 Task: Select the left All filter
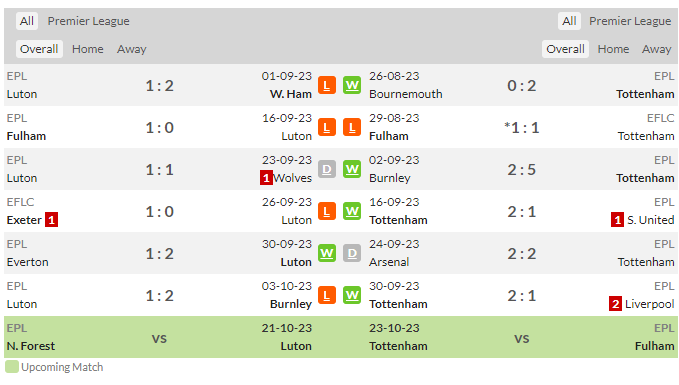pyautogui.click(x=27, y=21)
